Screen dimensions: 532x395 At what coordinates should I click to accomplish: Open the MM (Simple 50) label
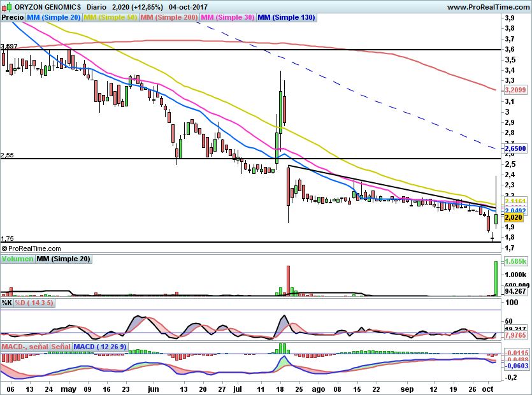tap(110, 17)
